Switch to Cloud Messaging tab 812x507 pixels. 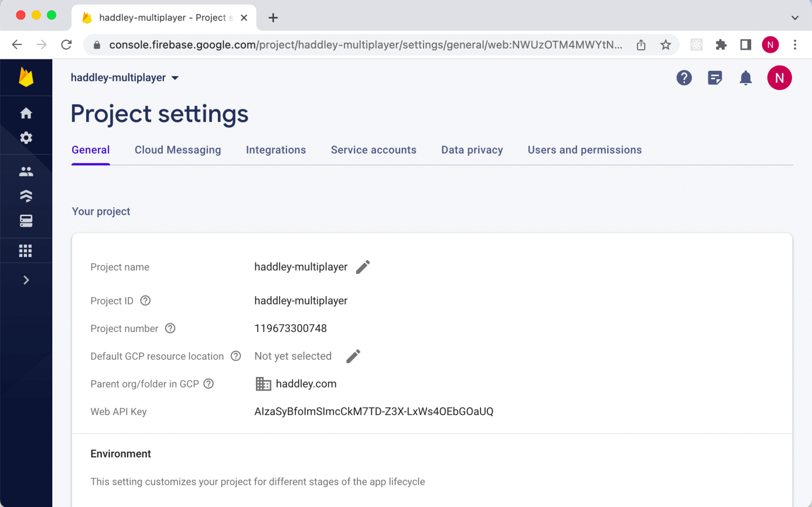point(178,150)
